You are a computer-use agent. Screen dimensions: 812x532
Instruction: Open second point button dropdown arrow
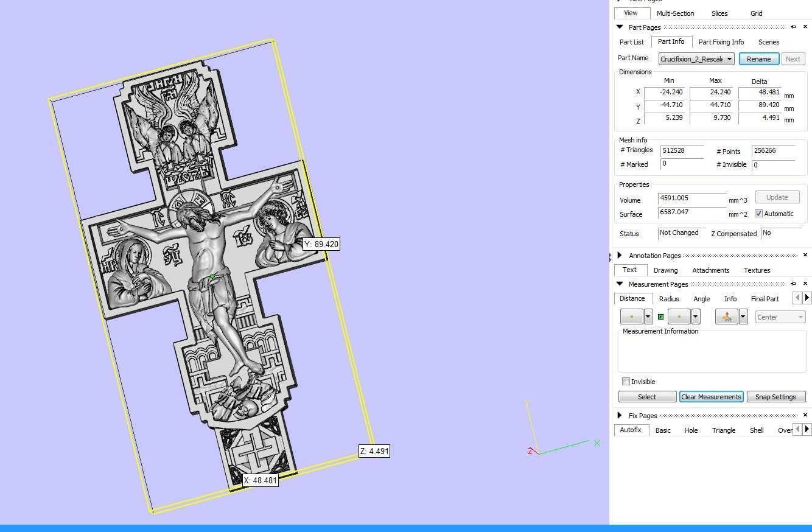(x=696, y=317)
